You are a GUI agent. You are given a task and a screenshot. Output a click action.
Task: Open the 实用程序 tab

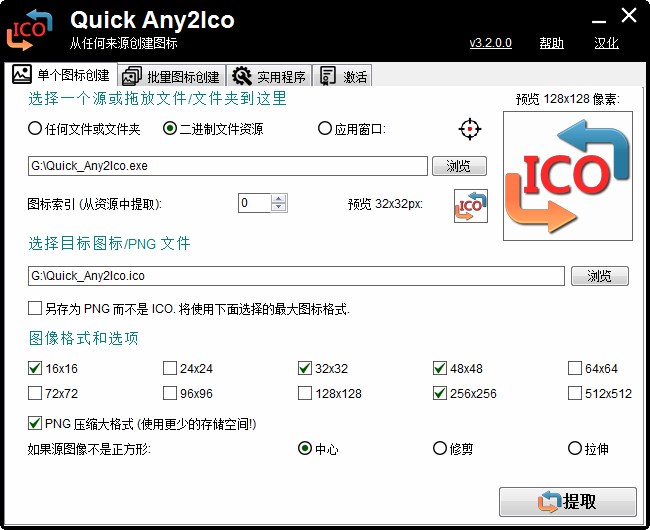[269, 76]
